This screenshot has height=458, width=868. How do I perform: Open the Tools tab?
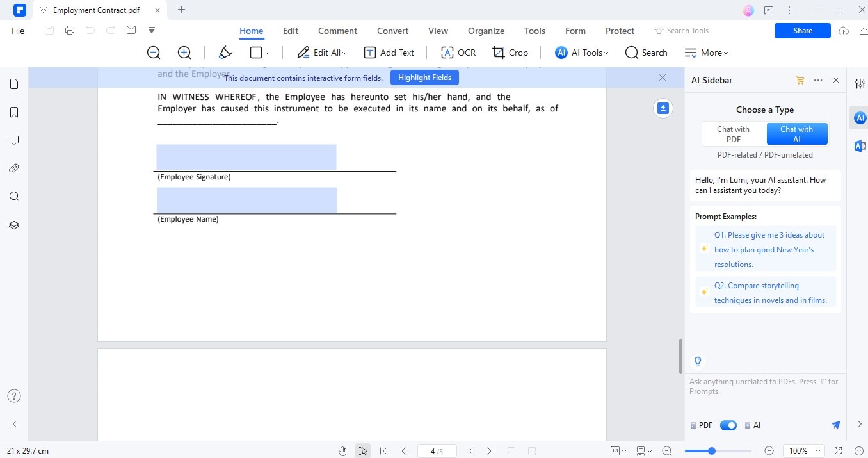click(x=534, y=31)
